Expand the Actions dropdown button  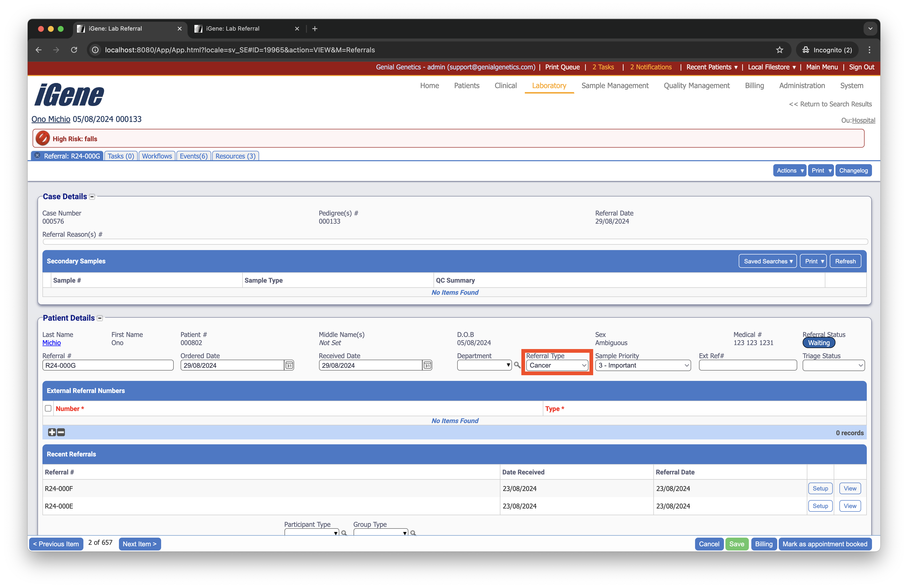click(789, 171)
